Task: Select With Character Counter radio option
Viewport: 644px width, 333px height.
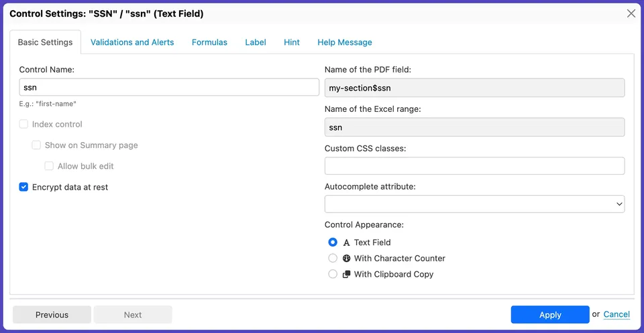Action: (x=333, y=258)
